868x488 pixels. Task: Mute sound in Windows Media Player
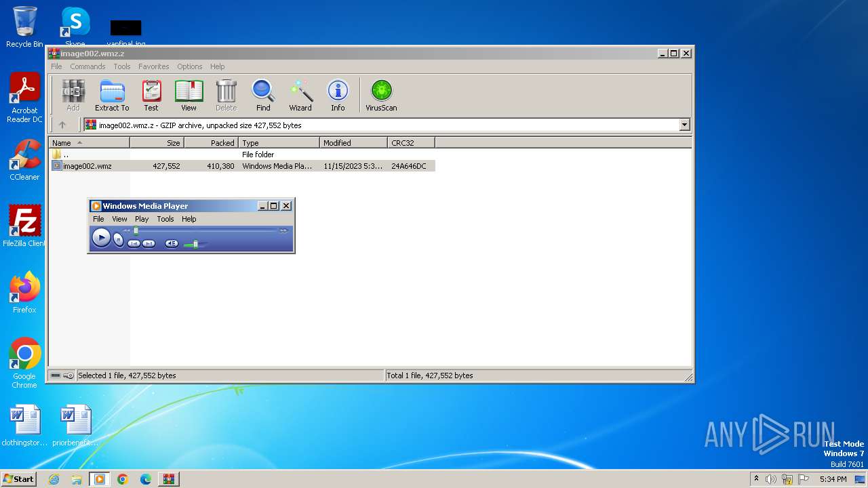point(172,243)
